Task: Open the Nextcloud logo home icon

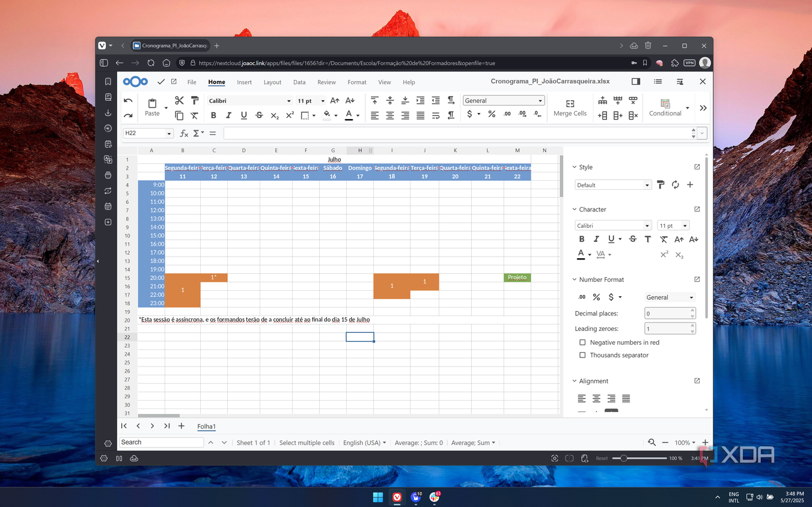Action: point(135,82)
